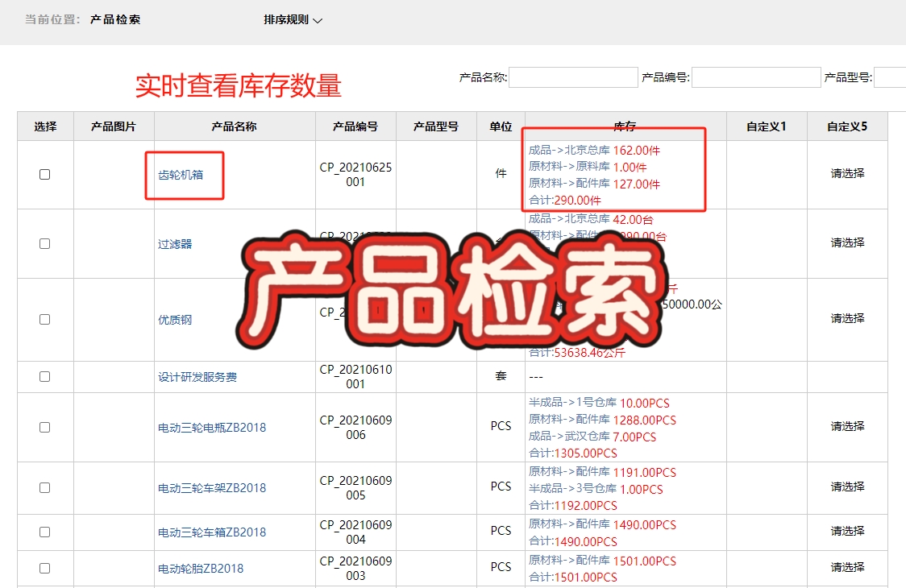Image resolution: width=906 pixels, height=588 pixels.
Task: Click stock line 武汉仓库 7.00PCS
Action: click(592, 437)
